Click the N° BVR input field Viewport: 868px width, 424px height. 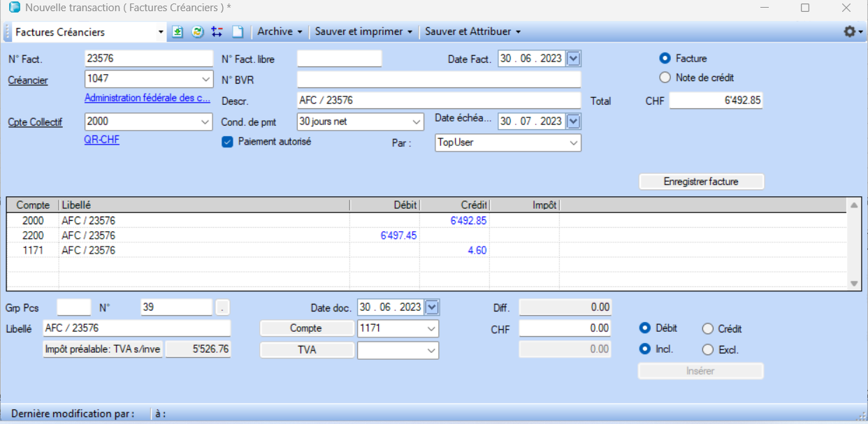[438, 79]
